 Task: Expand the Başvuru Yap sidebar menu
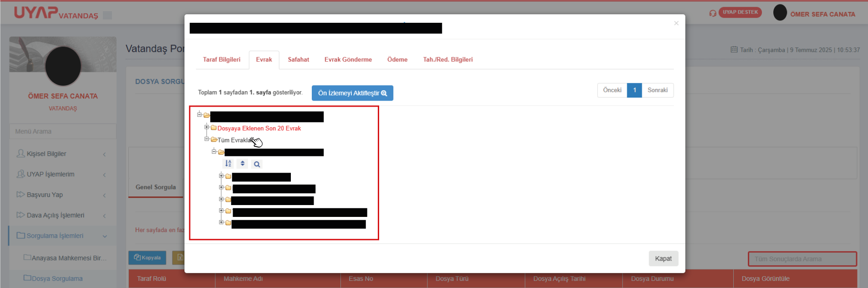(105, 195)
